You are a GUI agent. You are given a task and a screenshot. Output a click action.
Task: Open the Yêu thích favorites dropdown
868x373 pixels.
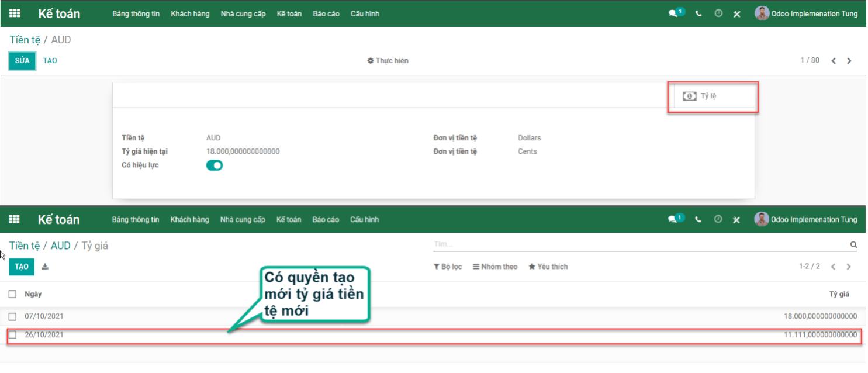(548, 267)
